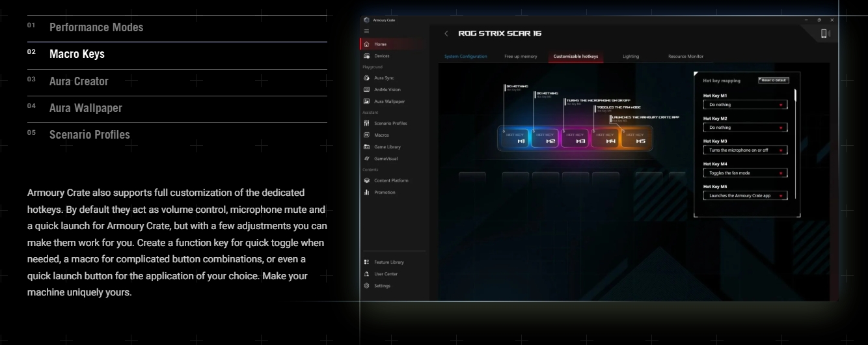
Task: Open AniMe Vision in the sidebar
Action: coord(383,90)
